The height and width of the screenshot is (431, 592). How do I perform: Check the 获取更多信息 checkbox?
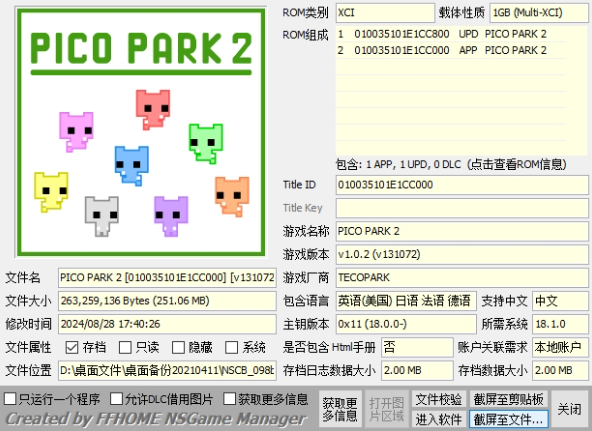(x=230, y=399)
